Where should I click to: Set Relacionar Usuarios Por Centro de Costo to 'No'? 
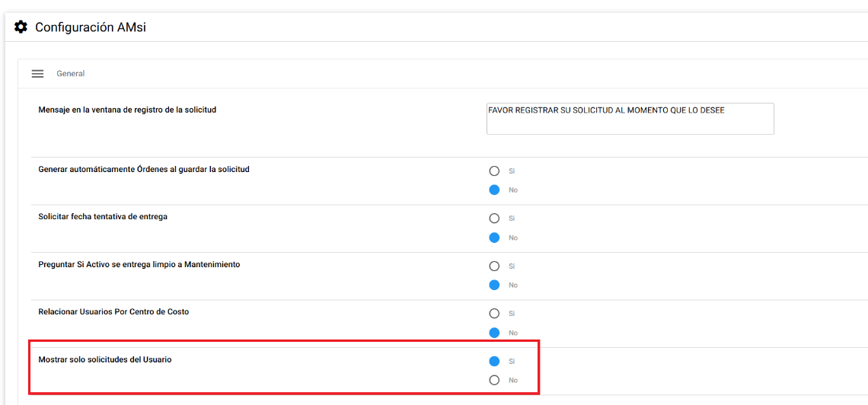click(494, 333)
